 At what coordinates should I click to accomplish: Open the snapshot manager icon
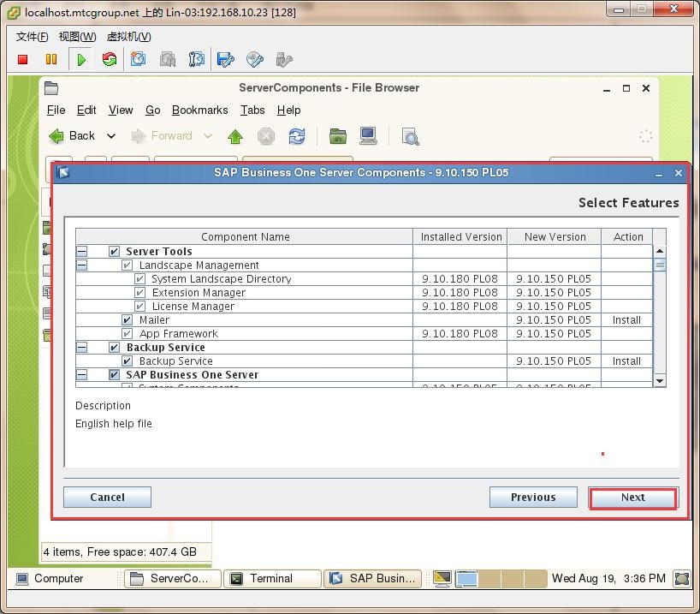click(x=197, y=59)
